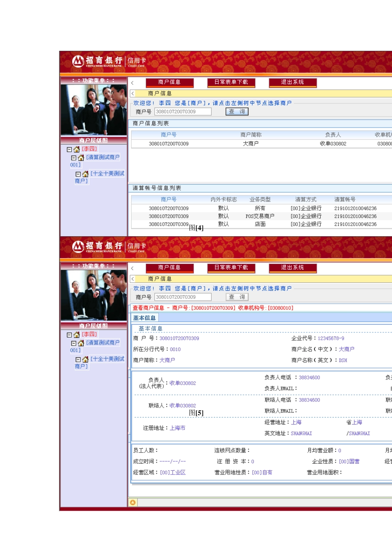Click the back arrow beside the menu buttons in the 图[5] screen
This screenshot has width=392, height=555.
132,268
